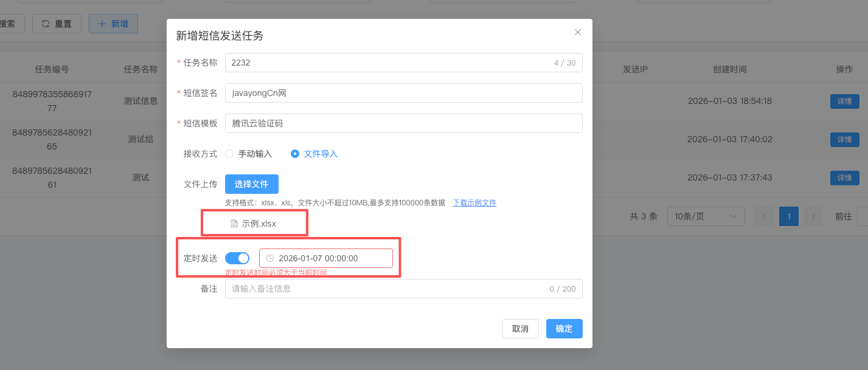Viewport: 868px width, 370px height.
Task: Click the refresh icon on 重置 button
Action: point(46,24)
